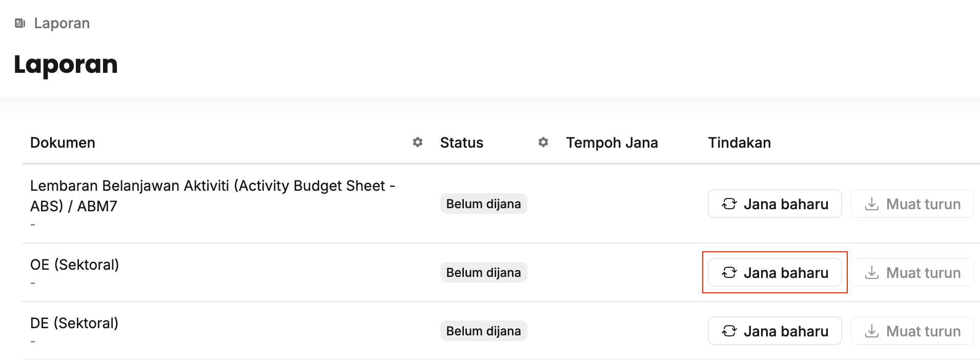Image resolution: width=980 pixels, height=360 pixels.
Task: Click the Tempoh Jana column header
Action: (612, 143)
